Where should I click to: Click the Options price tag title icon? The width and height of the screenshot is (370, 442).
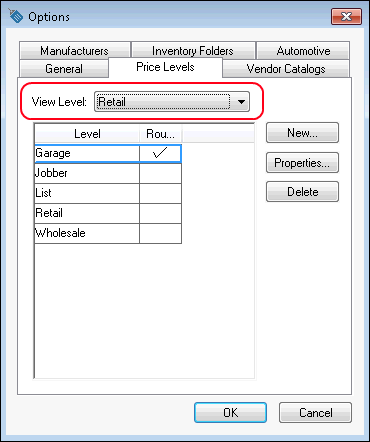click(15, 16)
